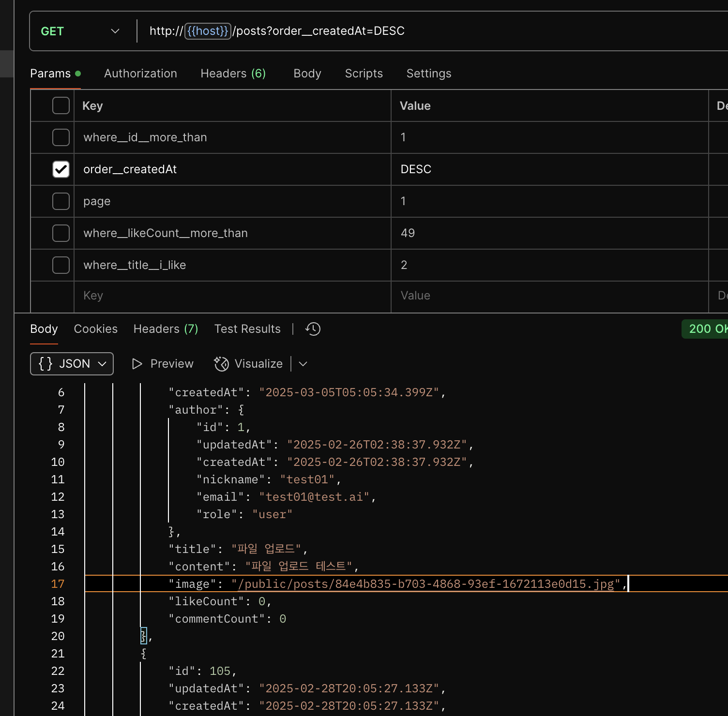Image resolution: width=728 pixels, height=716 pixels.
Task: Click the where__likeCount__more_than key cell
Action: [232, 233]
